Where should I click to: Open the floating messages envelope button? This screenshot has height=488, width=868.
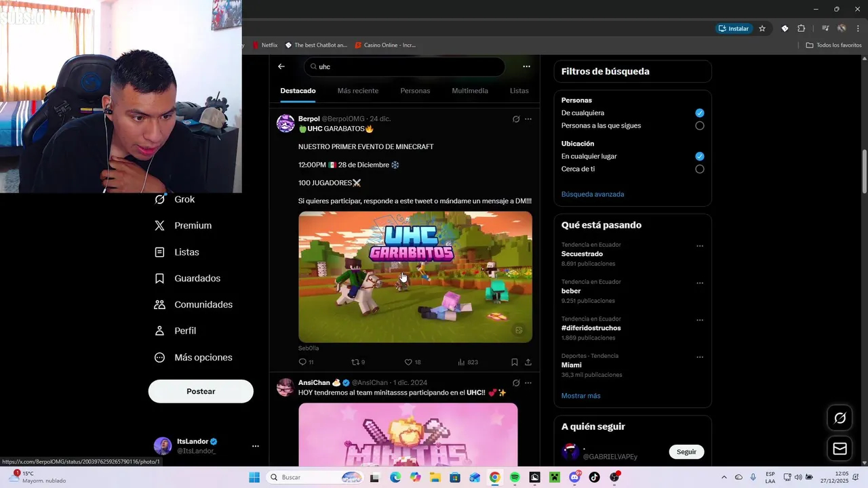(x=840, y=449)
